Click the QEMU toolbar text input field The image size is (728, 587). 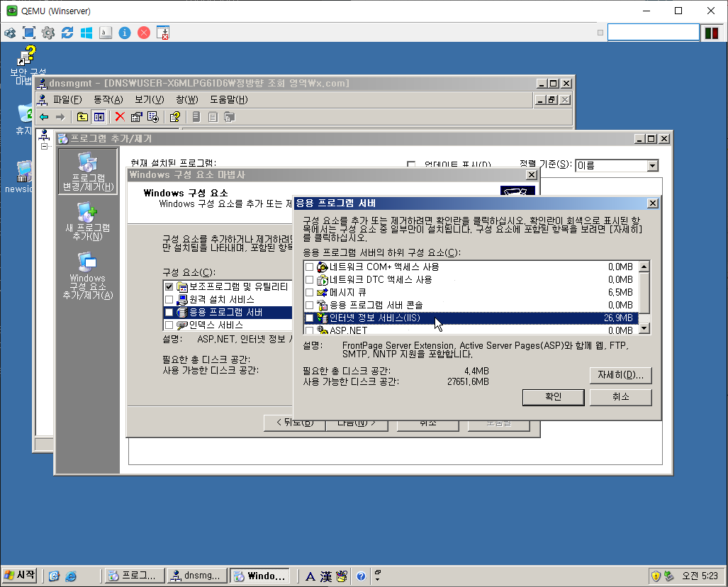tap(654, 33)
